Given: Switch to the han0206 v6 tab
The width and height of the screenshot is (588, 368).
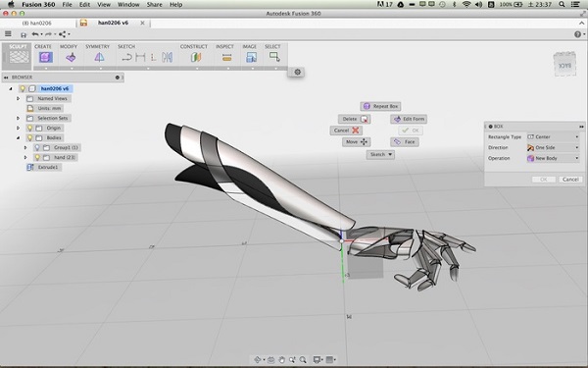Looking at the screenshot, I should click(113, 23).
